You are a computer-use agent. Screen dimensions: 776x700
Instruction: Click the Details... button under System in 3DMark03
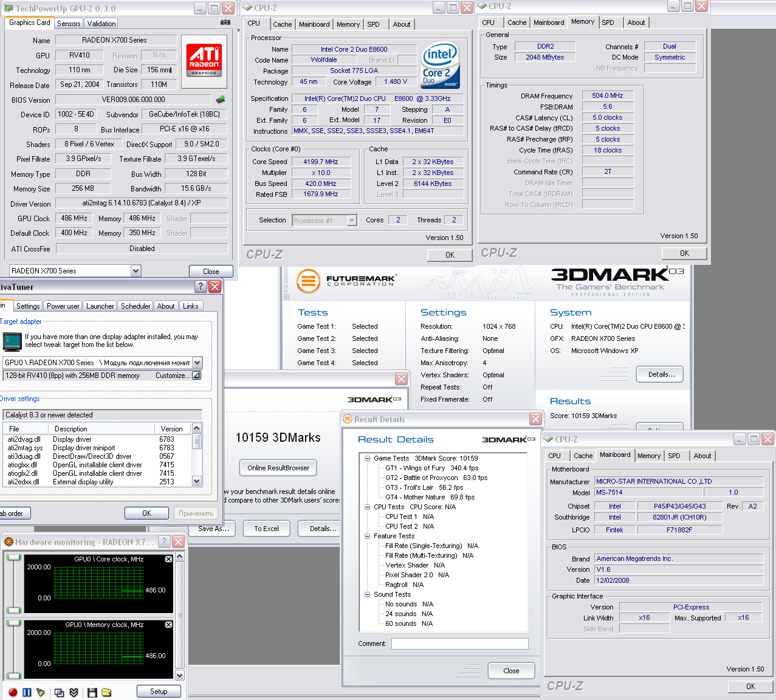point(660,374)
